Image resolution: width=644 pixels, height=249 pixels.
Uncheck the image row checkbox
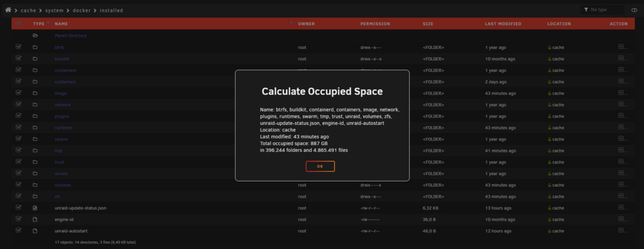19,93
